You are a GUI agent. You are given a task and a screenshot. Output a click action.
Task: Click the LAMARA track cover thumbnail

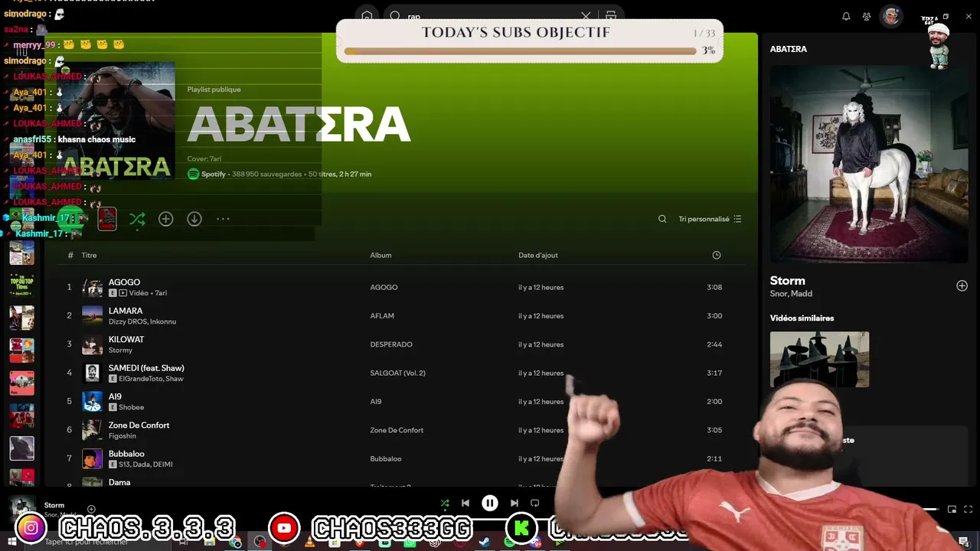pos(92,315)
